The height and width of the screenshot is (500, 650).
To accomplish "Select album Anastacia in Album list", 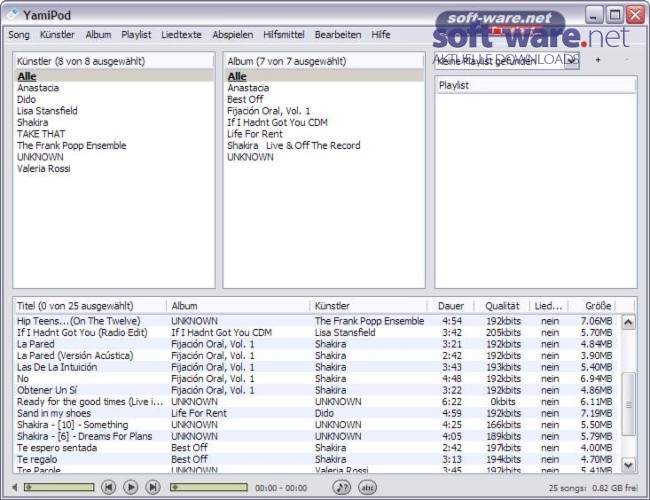I will [324, 88].
